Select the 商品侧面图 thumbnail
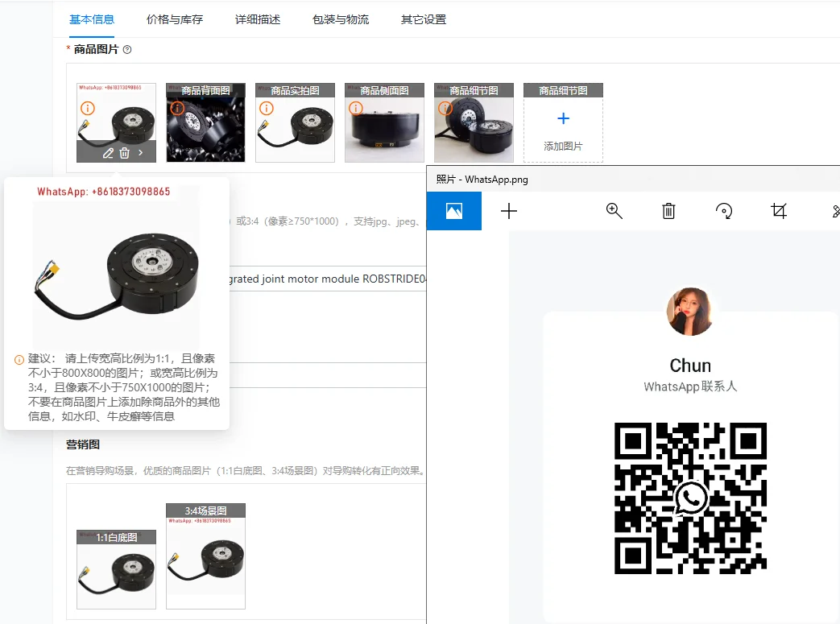This screenshot has width=840, height=624. tap(385, 122)
